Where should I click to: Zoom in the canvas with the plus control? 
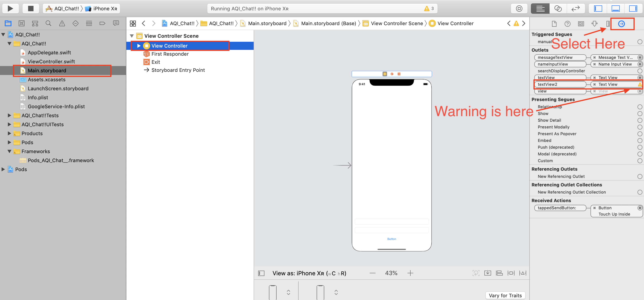(x=410, y=273)
